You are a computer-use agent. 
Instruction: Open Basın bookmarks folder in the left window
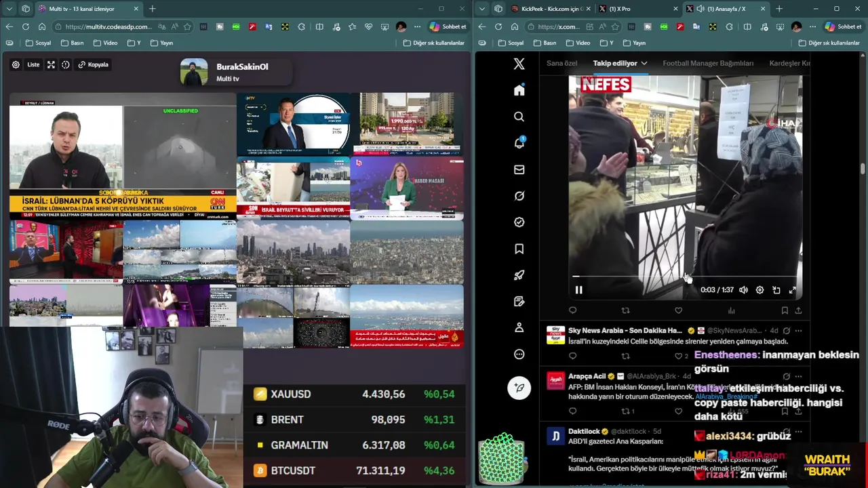point(72,43)
